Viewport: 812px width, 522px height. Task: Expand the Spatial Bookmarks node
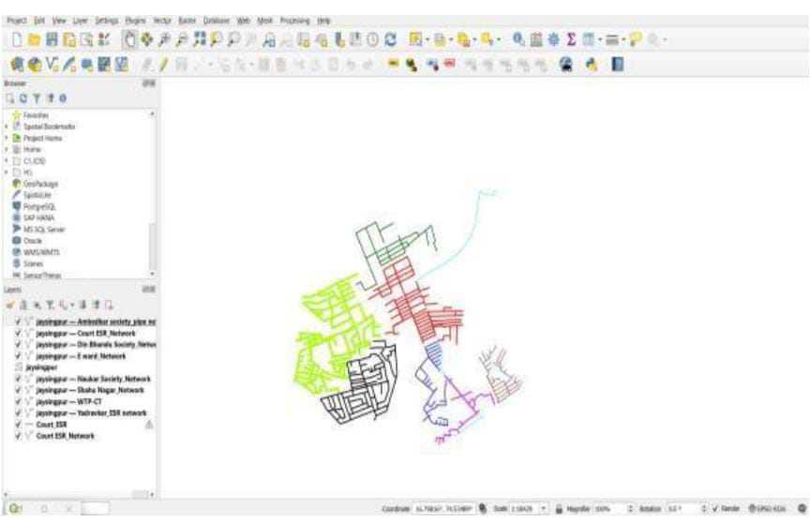click(x=7, y=125)
